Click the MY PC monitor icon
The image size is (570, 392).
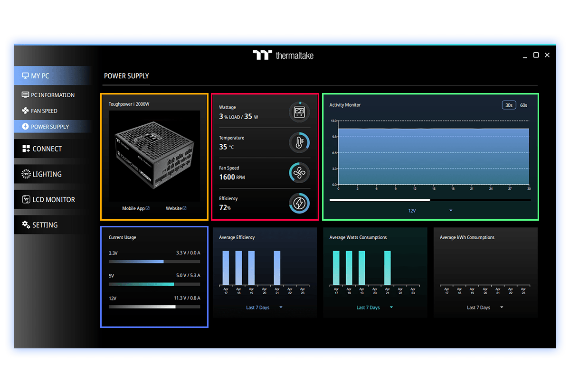coord(25,75)
